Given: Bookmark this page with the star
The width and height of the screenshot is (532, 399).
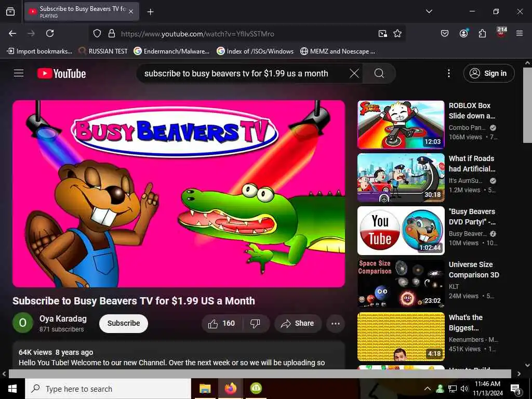Looking at the screenshot, I should tap(397, 33).
